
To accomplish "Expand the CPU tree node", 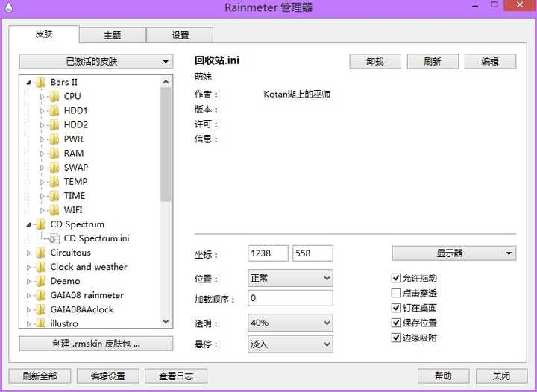I will [42, 97].
